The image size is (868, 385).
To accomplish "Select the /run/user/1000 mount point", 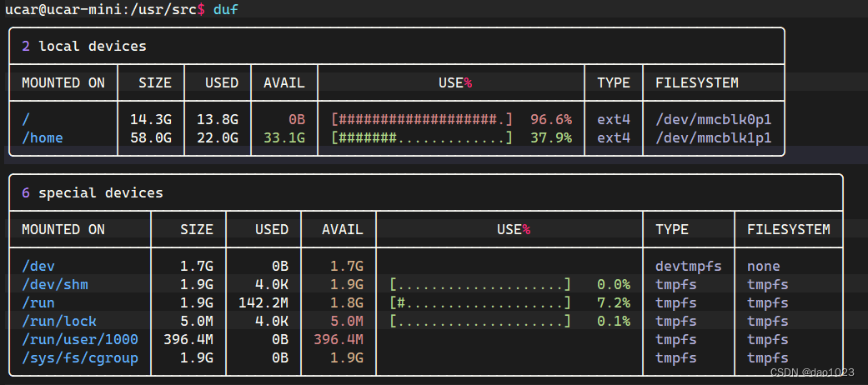I will [x=80, y=340].
